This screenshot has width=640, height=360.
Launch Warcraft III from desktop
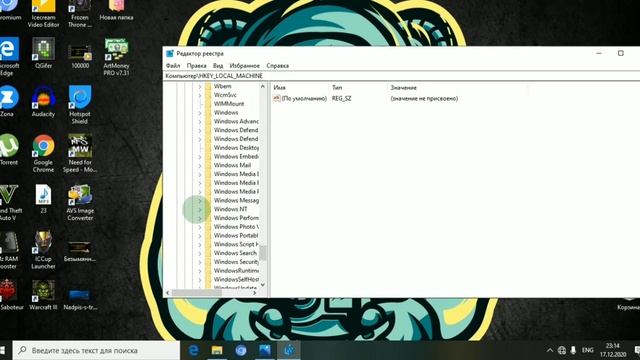tap(43, 294)
